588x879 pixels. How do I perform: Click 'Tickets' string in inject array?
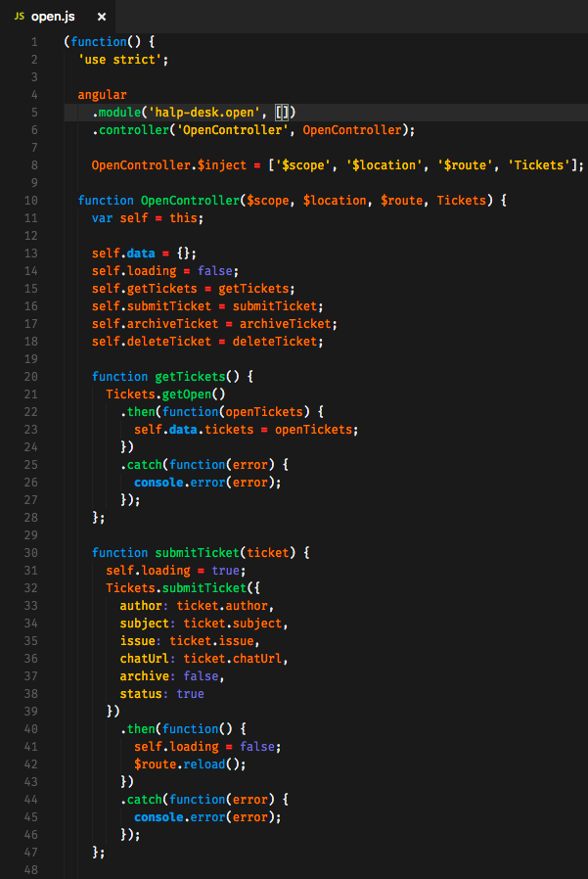(x=539, y=165)
